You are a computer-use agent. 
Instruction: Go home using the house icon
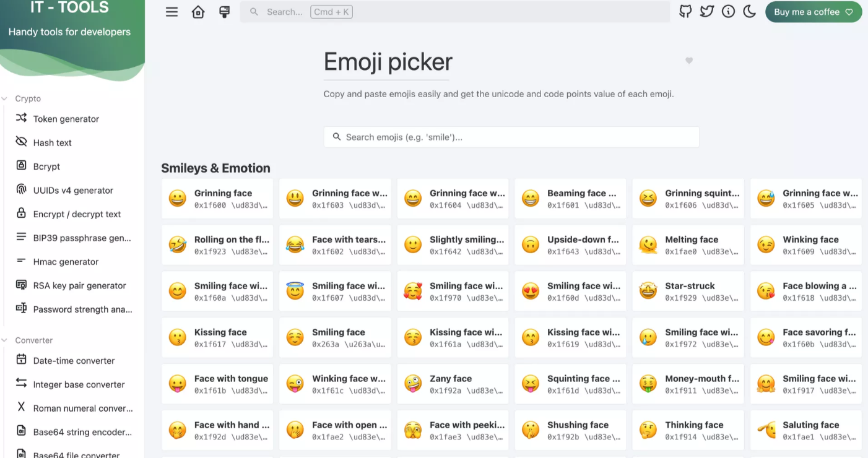coord(197,11)
